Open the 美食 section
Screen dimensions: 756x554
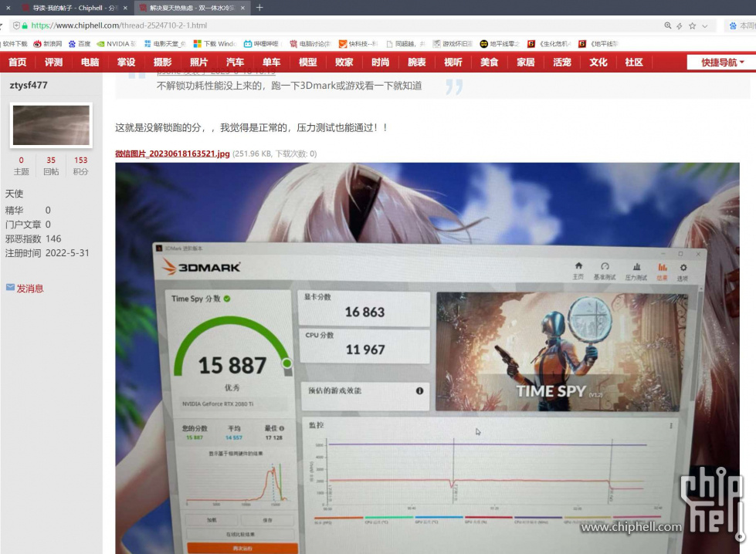pyautogui.click(x=490, y=62)
